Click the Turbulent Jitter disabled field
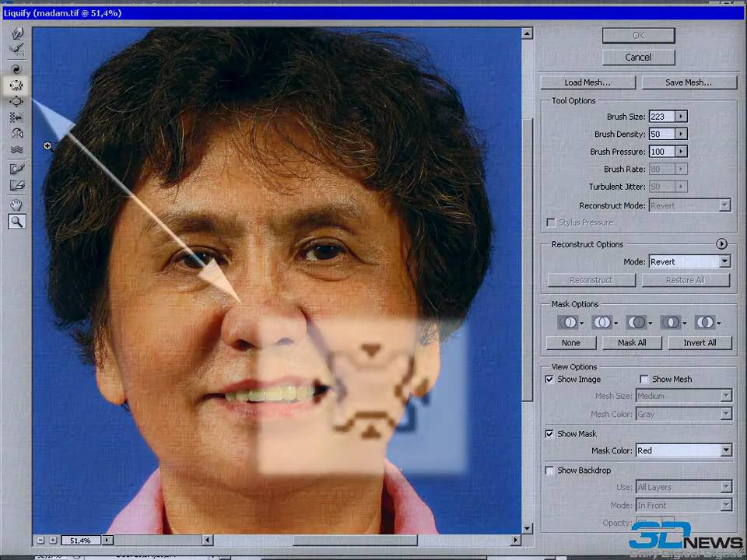 coord(662,187)
